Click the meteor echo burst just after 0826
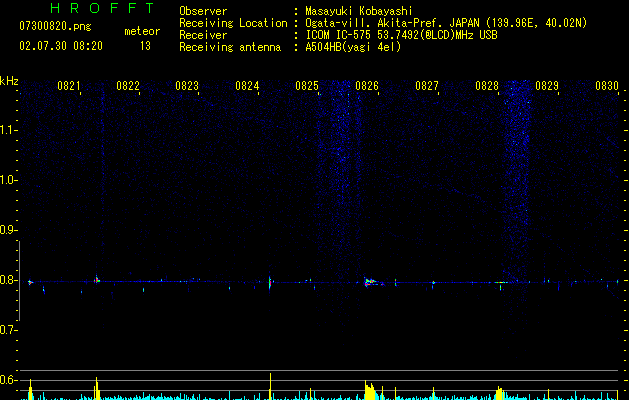The image size is (629, 400). pos(373,282)
